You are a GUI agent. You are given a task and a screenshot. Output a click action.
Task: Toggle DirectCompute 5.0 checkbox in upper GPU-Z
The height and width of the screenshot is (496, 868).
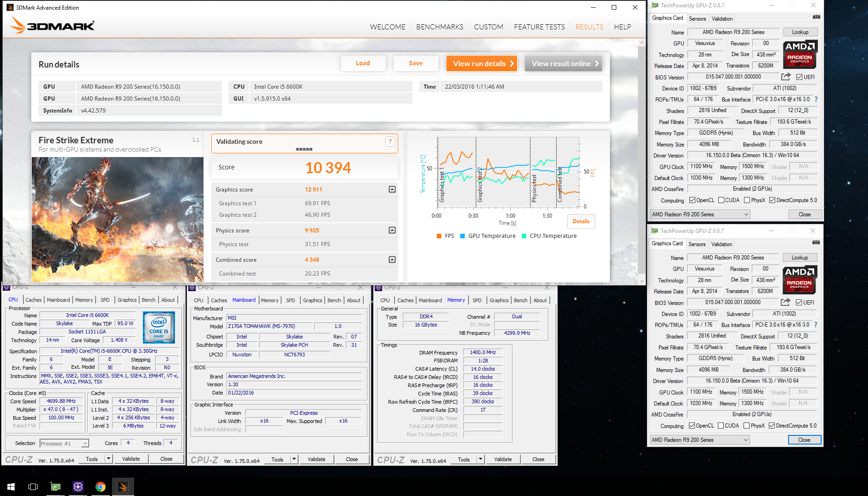tap(772, 200)
